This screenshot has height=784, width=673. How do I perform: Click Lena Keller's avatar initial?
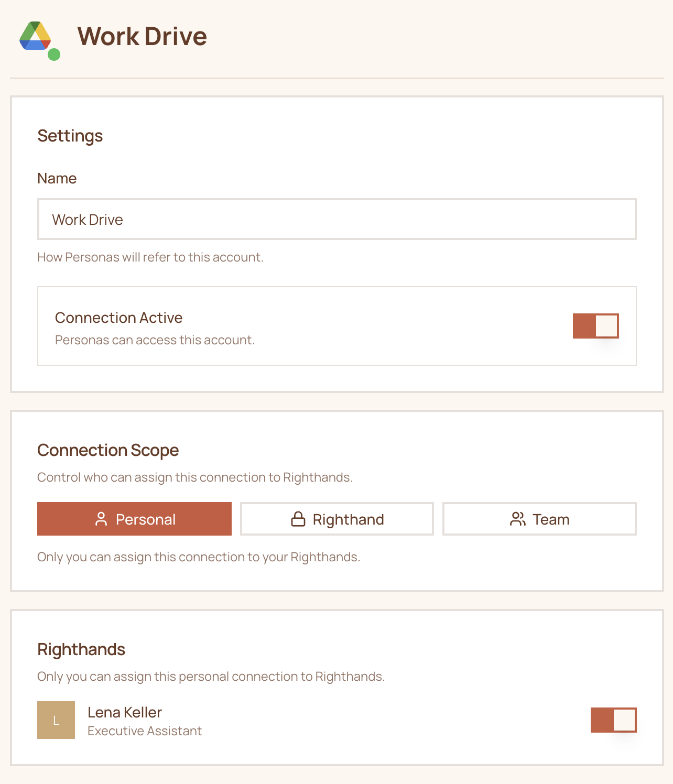56,720
